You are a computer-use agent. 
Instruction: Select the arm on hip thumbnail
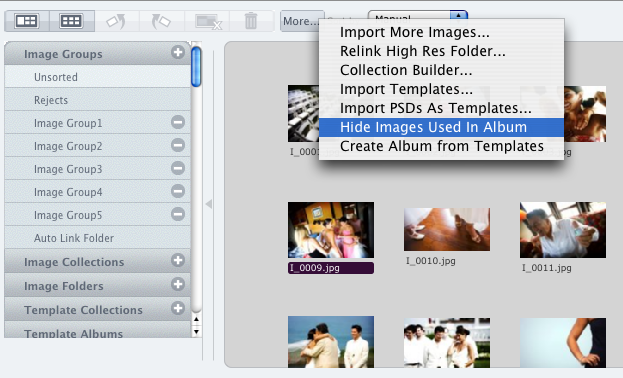point(563,343)
